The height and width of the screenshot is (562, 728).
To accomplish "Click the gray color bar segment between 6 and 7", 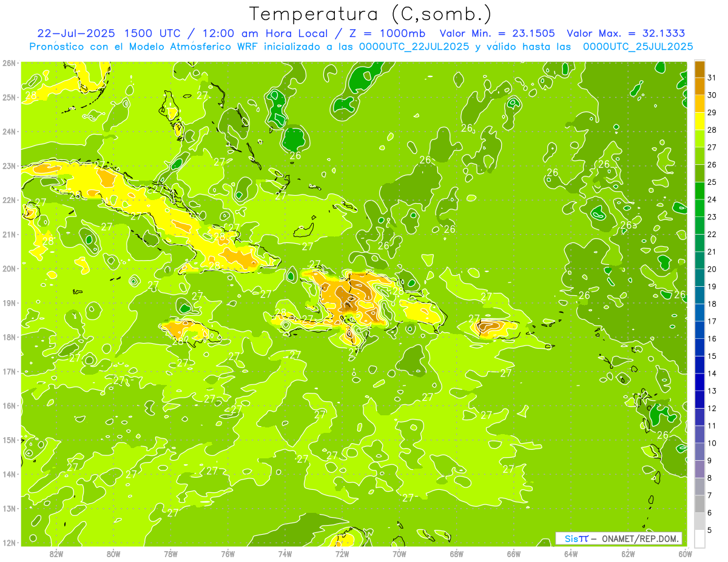I will click(699, 504).
